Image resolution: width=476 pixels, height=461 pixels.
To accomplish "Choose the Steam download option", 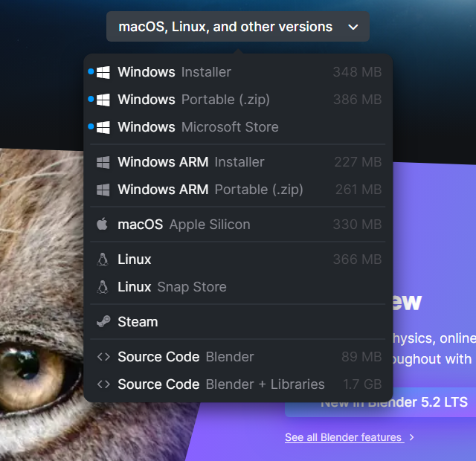I will click(x=238, y=322).
